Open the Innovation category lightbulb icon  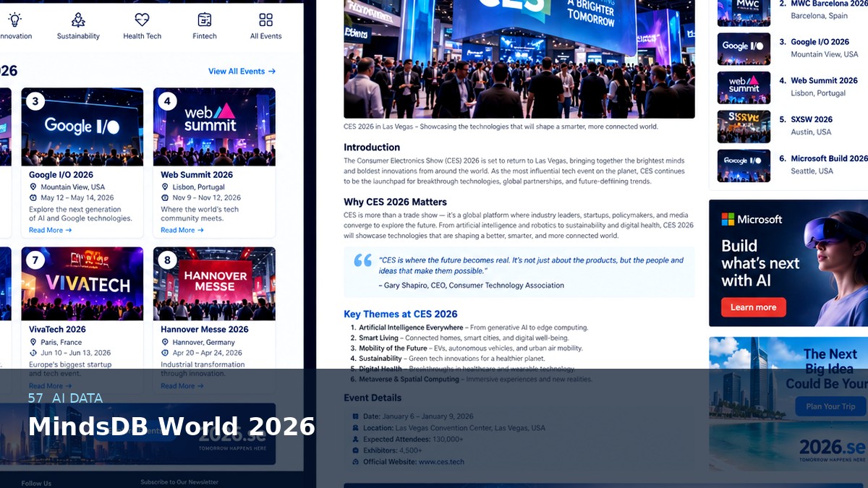(14, 20)
